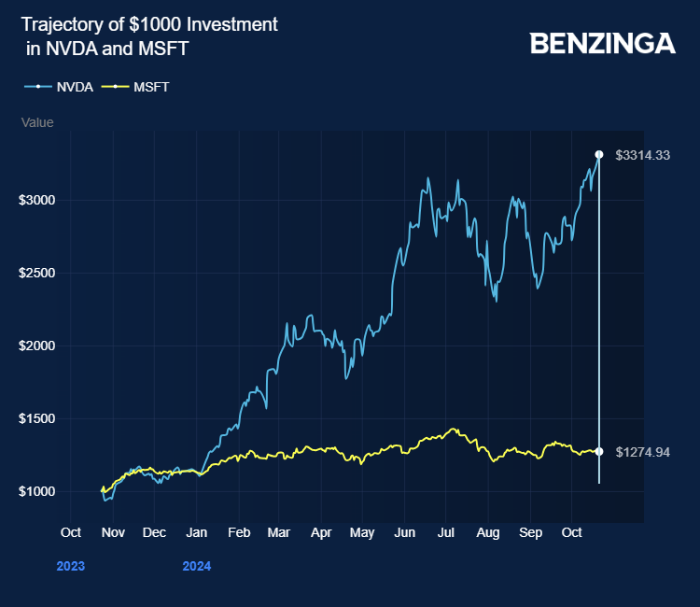Toggle the NVDA series legend label

tap(75, 87)
